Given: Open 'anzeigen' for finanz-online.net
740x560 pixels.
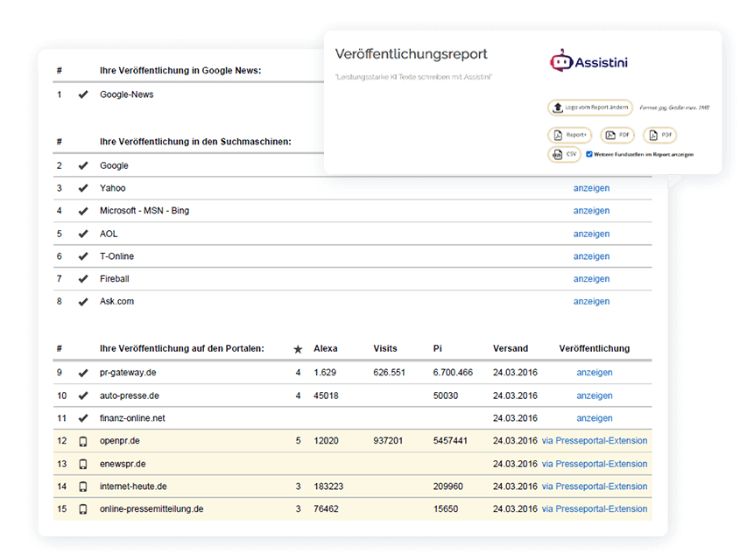Looking at the screenshot, I should tap(594, 418).
